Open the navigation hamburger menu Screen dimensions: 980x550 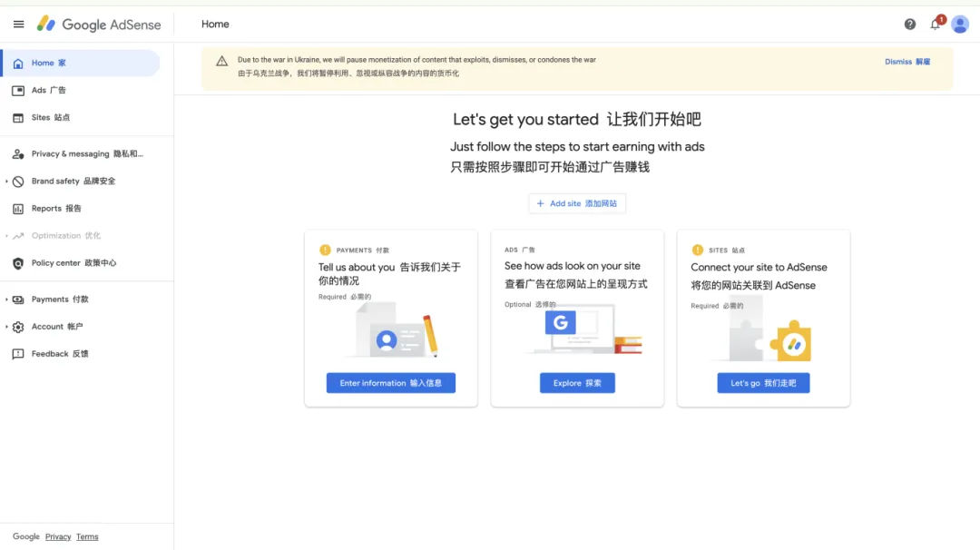click(x=19, y=24)
